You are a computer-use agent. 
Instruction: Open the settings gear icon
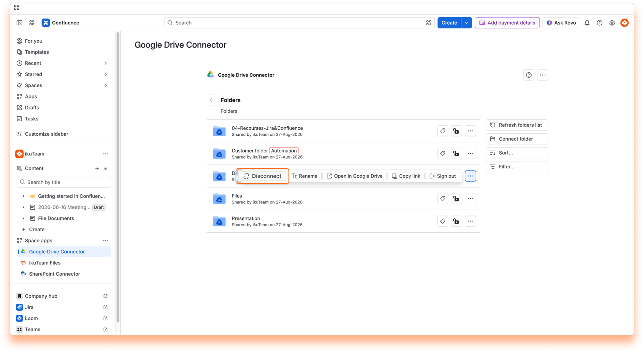click(x=612, y=23)
